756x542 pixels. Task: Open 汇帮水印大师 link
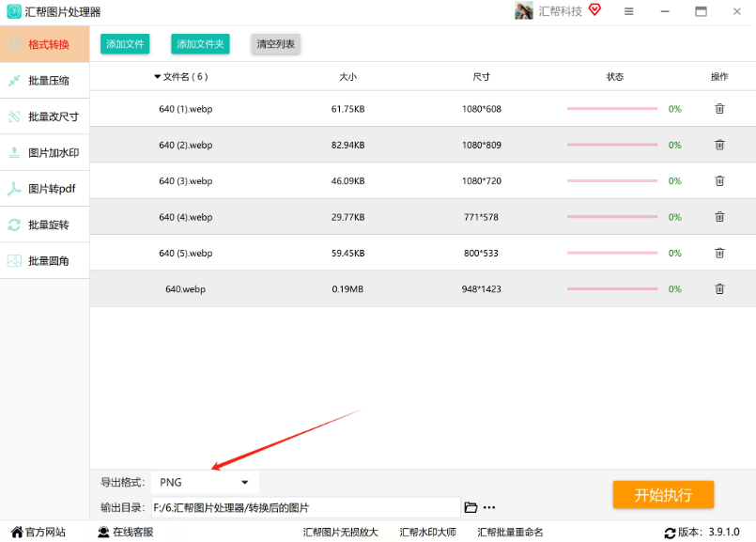point(427,532)
